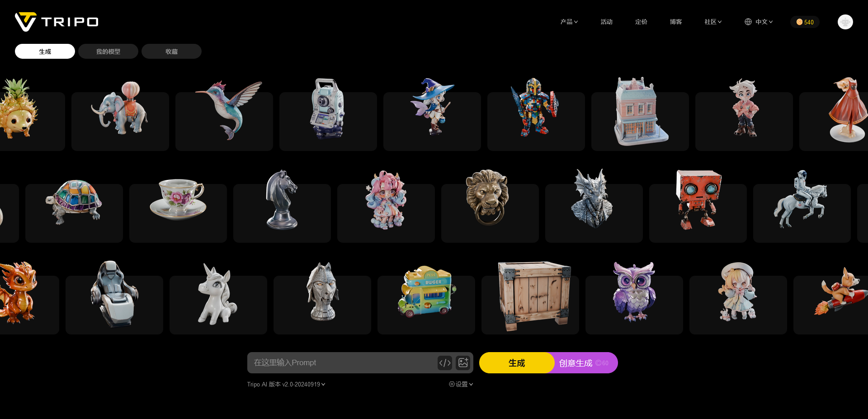Open the 定价 pricing menu item

(641, 22)
